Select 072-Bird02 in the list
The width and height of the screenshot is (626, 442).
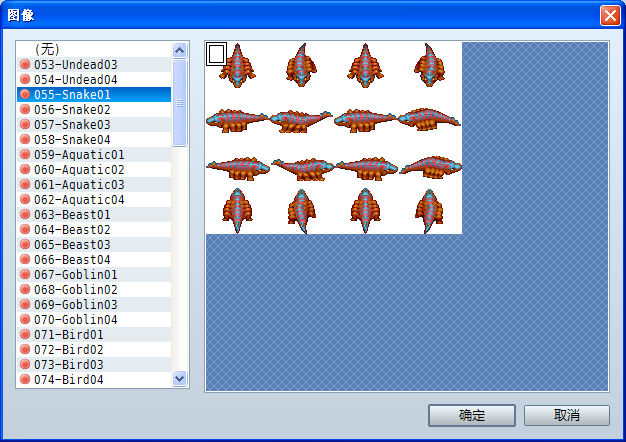(94, 349)
